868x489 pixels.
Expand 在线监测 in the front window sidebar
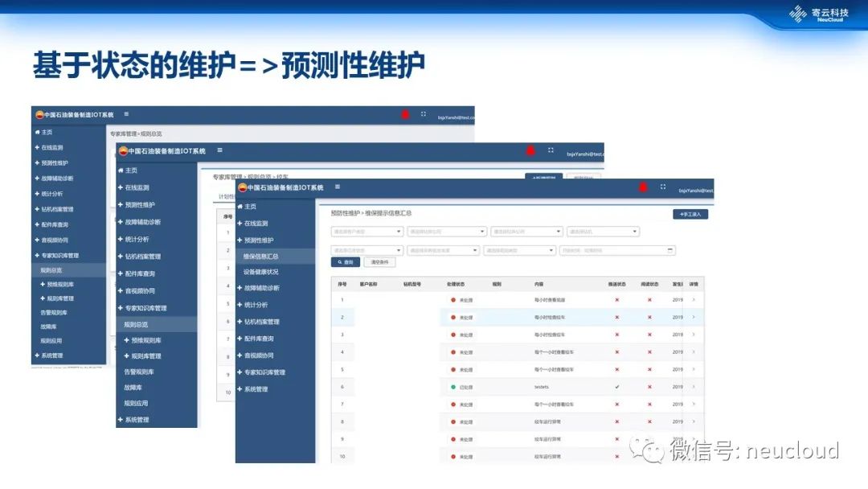[x=256, y=224]
